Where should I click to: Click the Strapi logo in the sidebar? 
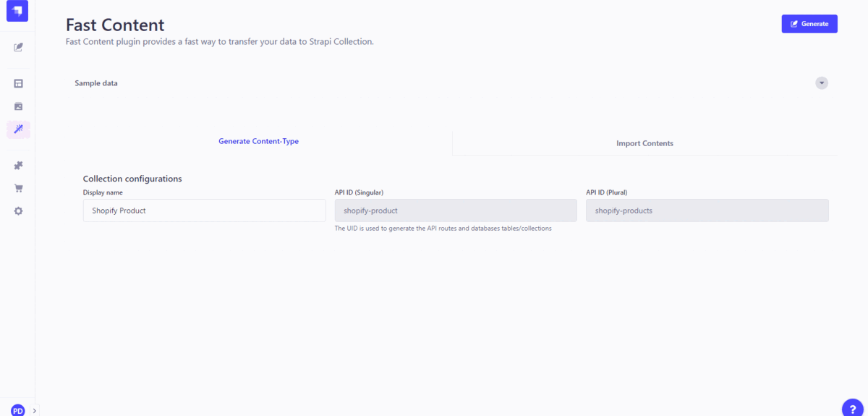pos(17,12)
